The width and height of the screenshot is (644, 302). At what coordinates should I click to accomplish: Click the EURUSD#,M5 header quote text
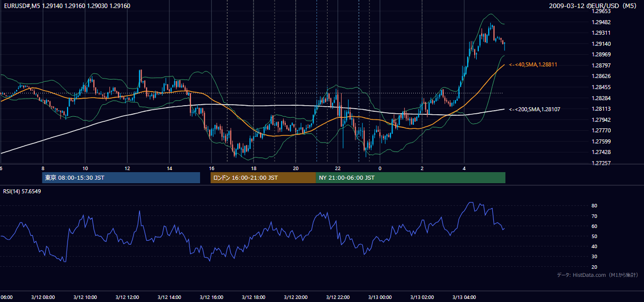tap(67, 6)
